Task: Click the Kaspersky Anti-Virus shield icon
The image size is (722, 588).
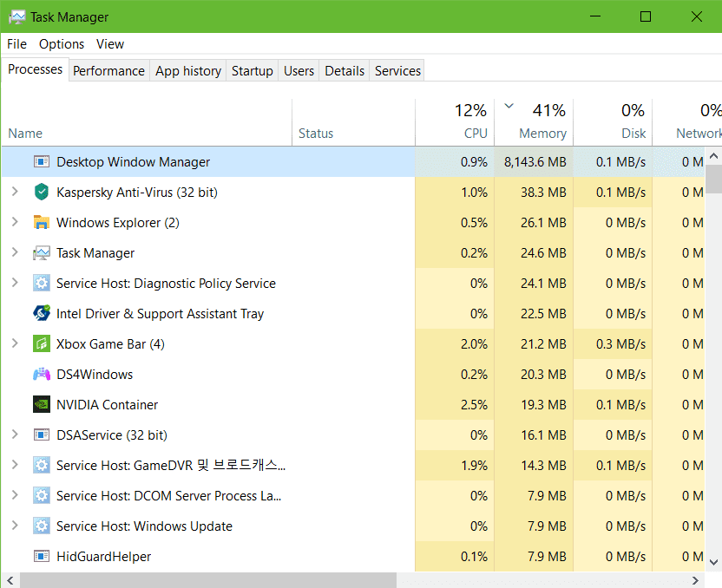Action: pos(42,193)
